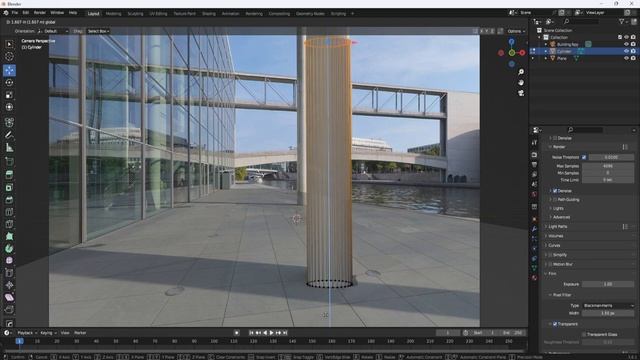Uncheck the render Denoise checkbox

tap(555, 191)
